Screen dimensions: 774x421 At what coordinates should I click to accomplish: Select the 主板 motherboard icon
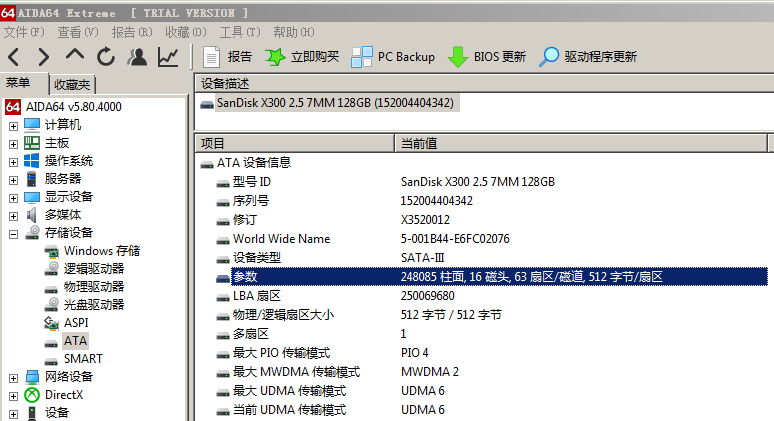click(x=32, y=143)
